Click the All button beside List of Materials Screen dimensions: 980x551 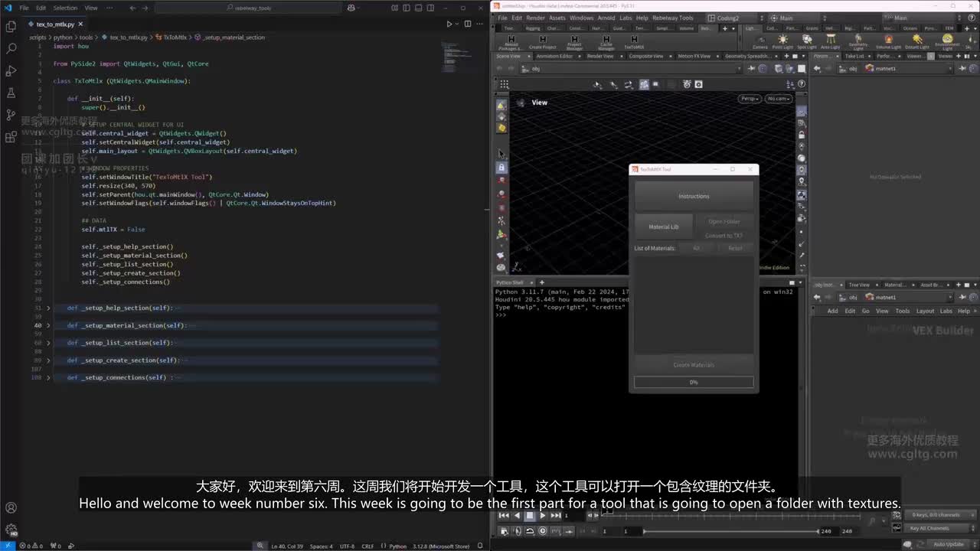coord(696,248)
